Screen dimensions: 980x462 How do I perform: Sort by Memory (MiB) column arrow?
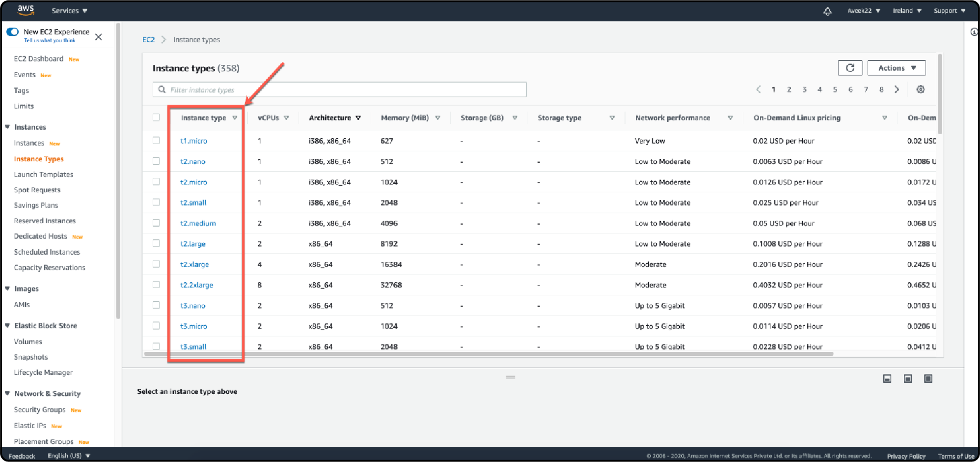[x=437, y=118]
